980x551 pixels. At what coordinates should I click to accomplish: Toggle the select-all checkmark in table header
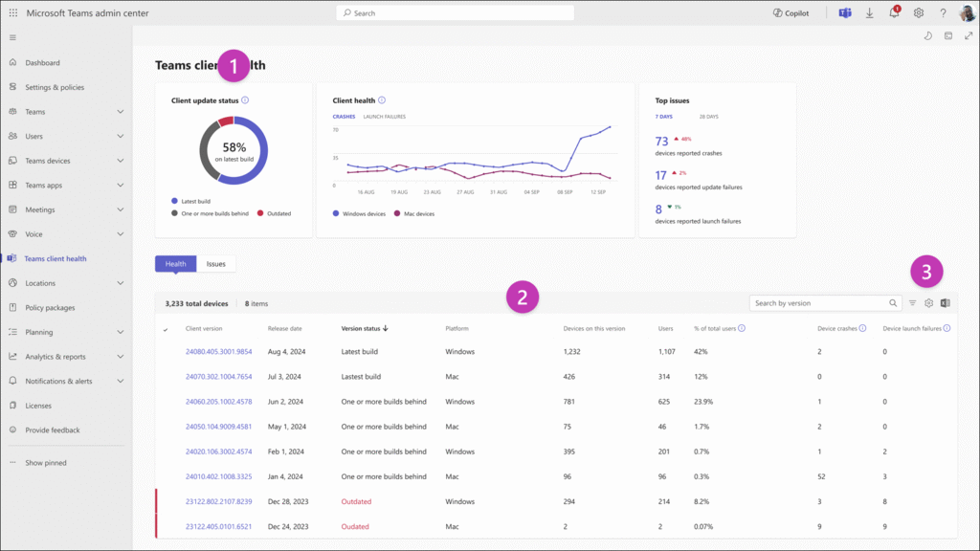tap(166, 329)
